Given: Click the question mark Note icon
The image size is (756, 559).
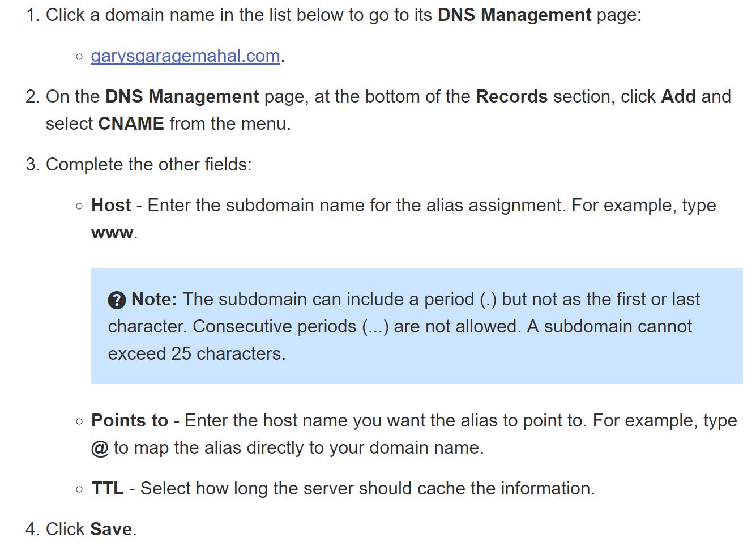Looking at the screenshot, I should point(117,300).
